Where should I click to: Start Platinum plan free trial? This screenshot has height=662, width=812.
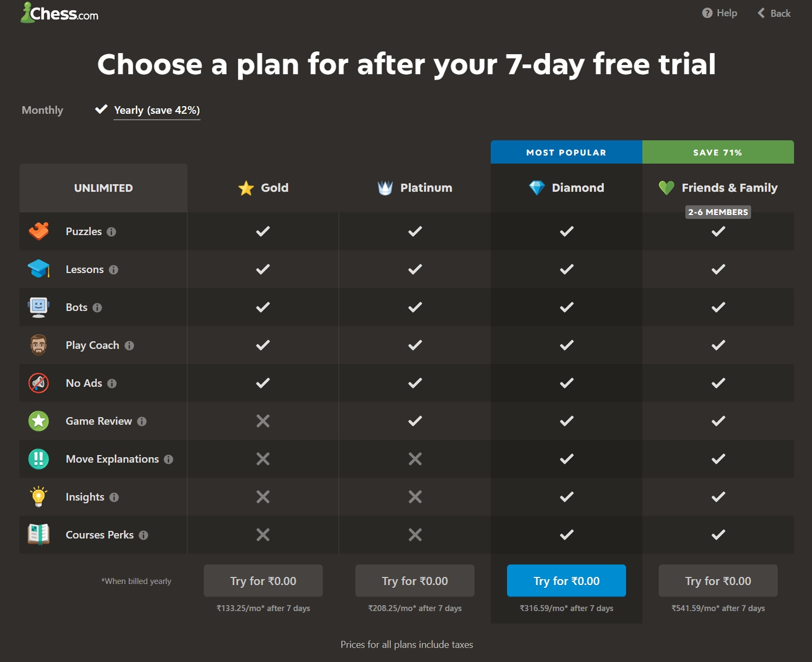(x=415, y=581)
